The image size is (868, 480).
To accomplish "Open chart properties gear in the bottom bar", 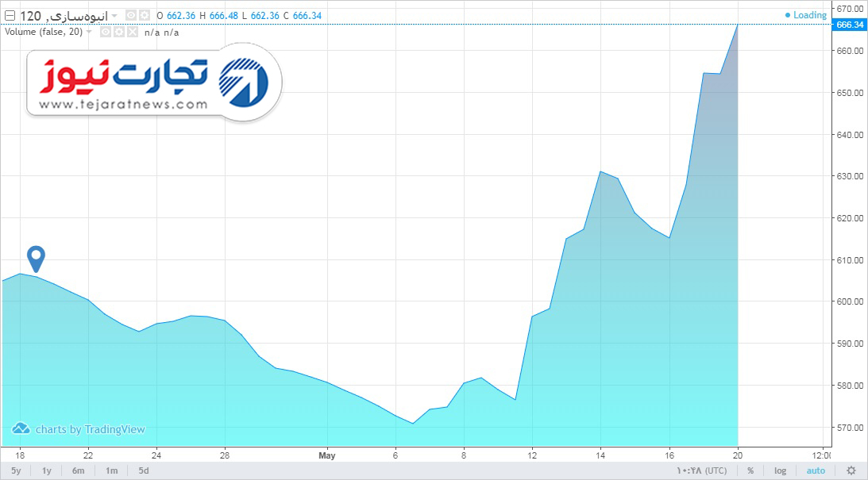I will tap(851, 470).
